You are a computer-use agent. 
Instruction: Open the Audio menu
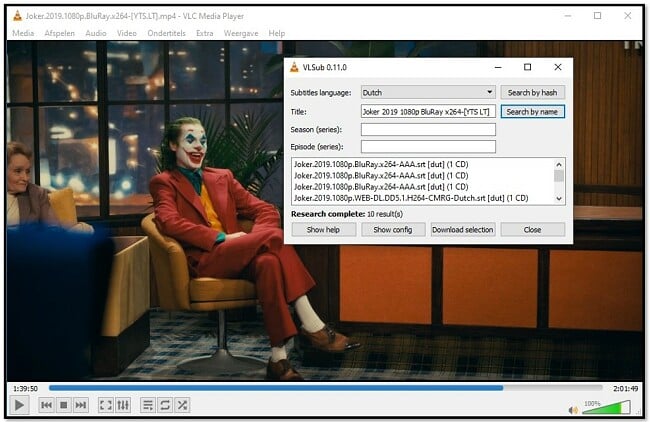point(96,33)
